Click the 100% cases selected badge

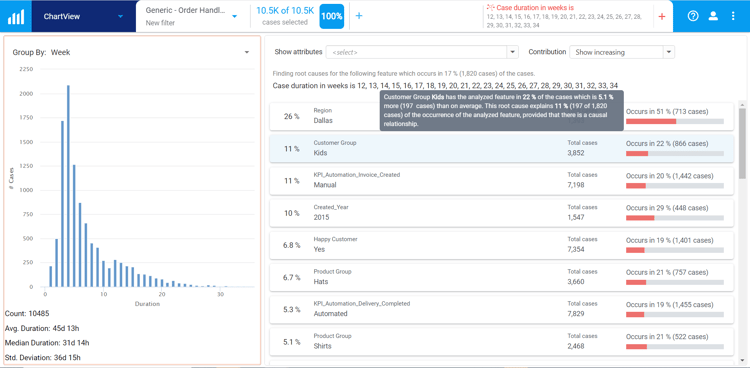(x=331, y=16)
